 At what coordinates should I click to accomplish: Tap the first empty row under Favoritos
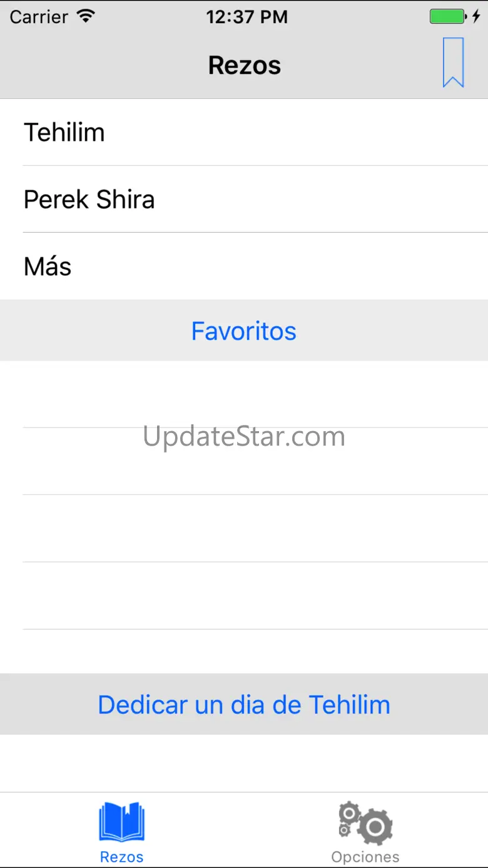244,394
